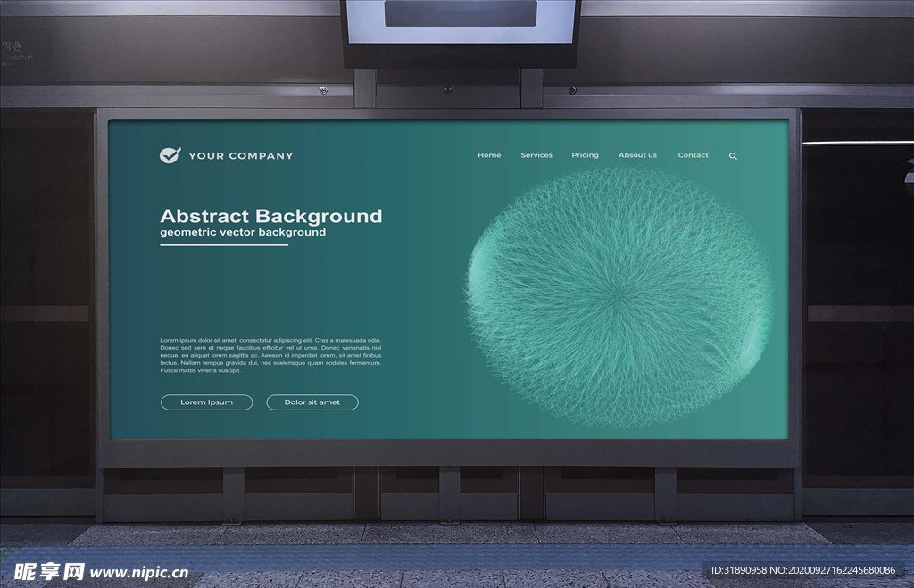
Task: Click the search magnifier icon
Action: (x=733, y=156)
